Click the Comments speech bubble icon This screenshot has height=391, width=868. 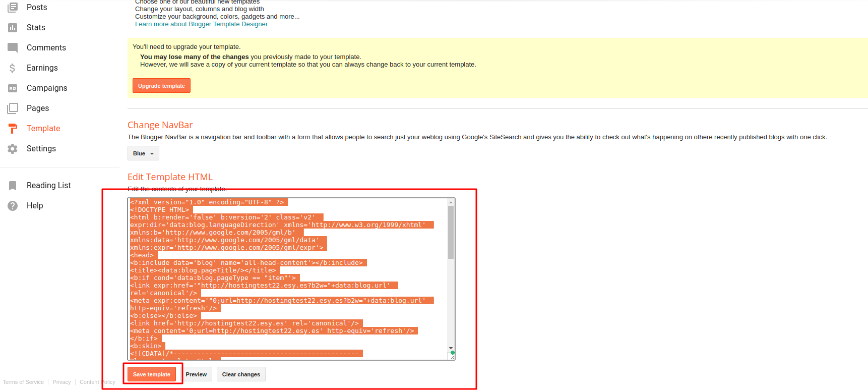click(13, 47)
